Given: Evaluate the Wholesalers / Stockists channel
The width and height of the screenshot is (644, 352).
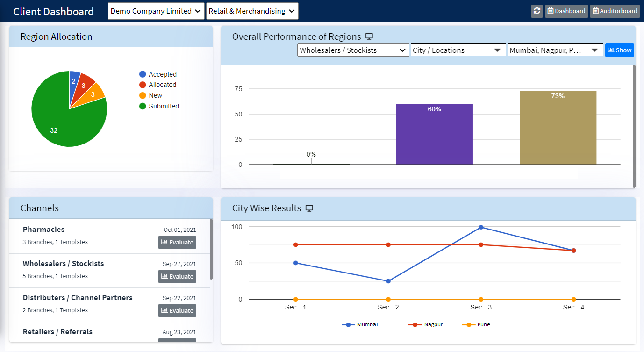Looking at the screenshot, I should (177, 276).
